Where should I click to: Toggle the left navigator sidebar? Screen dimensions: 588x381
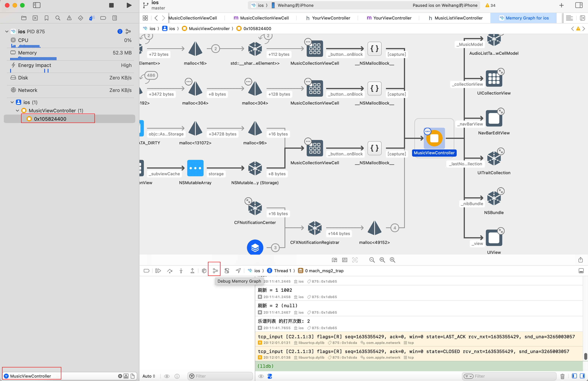pos(37,5)
